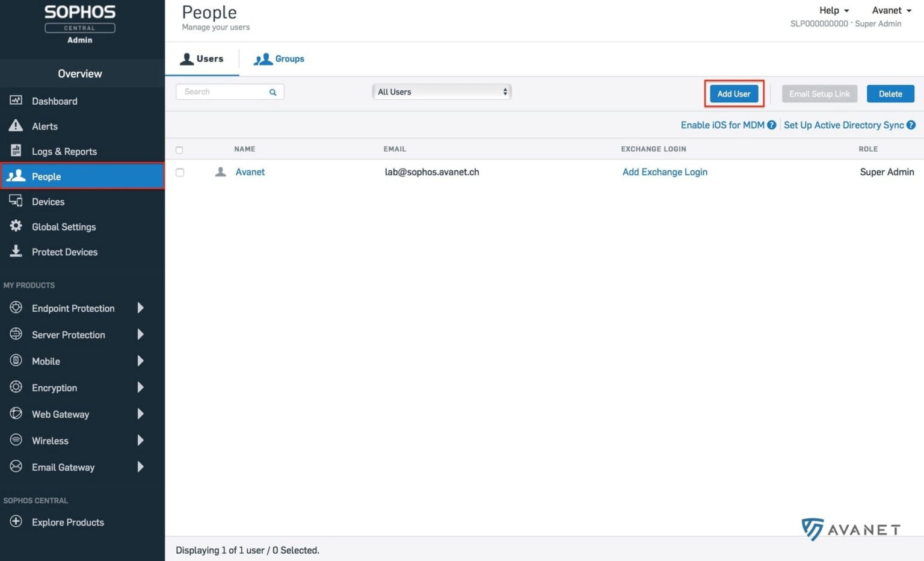Viewport: 924px width, 561px height.
Task: Expand the Endpoint Protection submenu arrow
Action: coord(140,308)
